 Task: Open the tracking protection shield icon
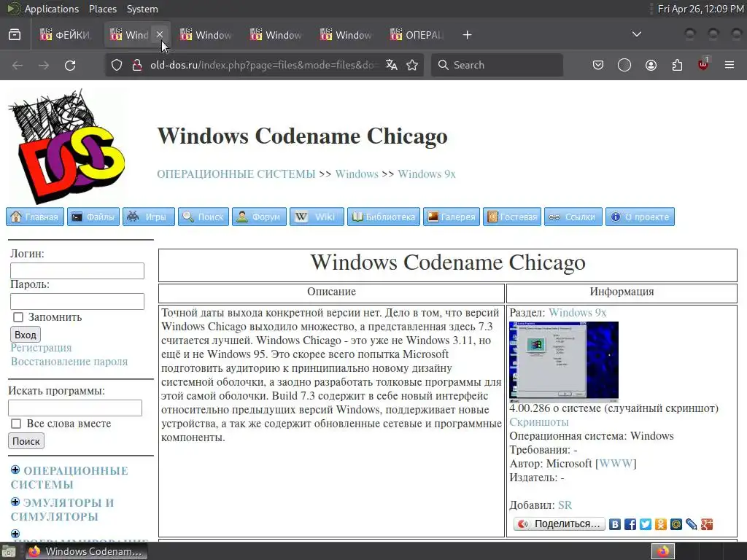pyautogui.click(x=117, y=65)
